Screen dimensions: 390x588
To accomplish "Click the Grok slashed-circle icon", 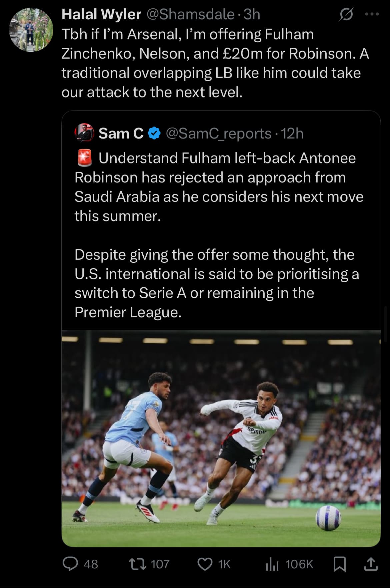I will (x=346, y=15).
